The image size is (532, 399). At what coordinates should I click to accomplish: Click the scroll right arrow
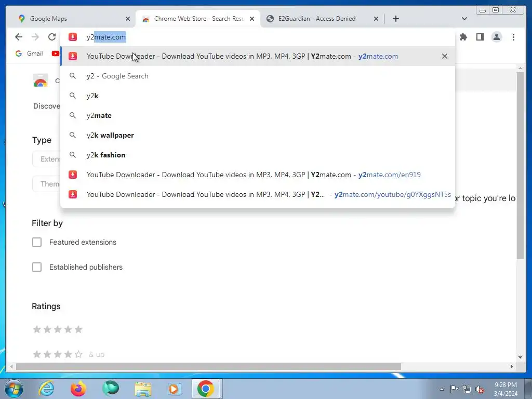[511, 366]
